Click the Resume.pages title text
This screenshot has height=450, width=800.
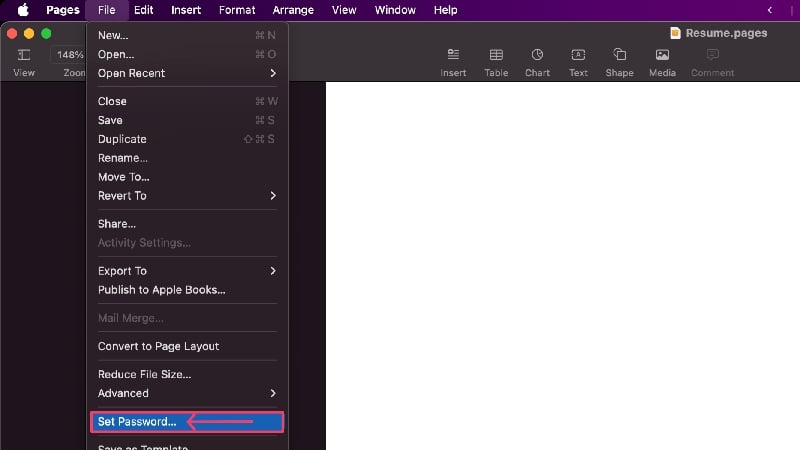[x=726, y=33]
